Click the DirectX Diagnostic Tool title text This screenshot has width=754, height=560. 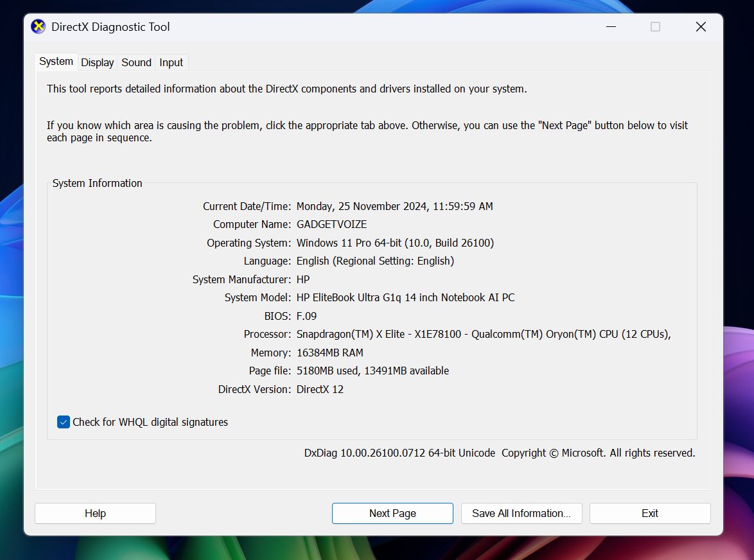(110, 27)
